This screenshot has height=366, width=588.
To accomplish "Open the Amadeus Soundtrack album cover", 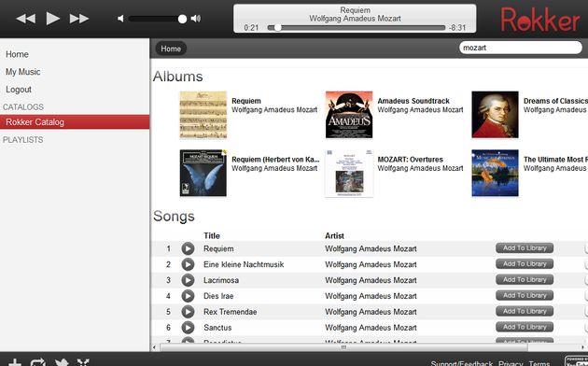I will click(x=349, y=115).
